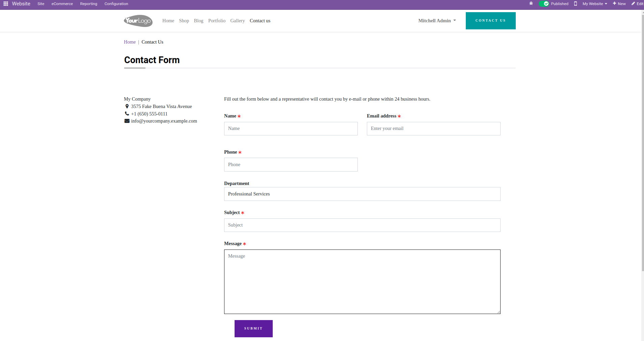Click the envelope icon beside company email
Image resolution: width=644 pixels, height=341 pixels.
(x=127, y=121)
